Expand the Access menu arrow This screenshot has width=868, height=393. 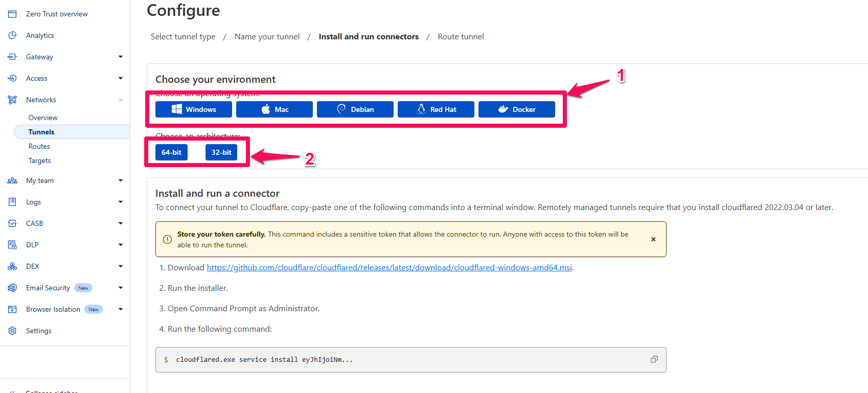(x=121, y=78)
